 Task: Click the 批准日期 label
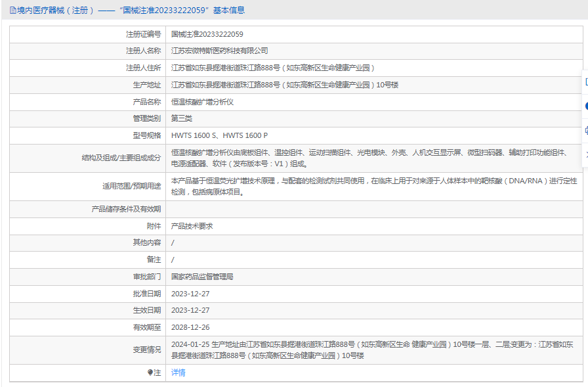pyautogui.click(x=146, y=294)
